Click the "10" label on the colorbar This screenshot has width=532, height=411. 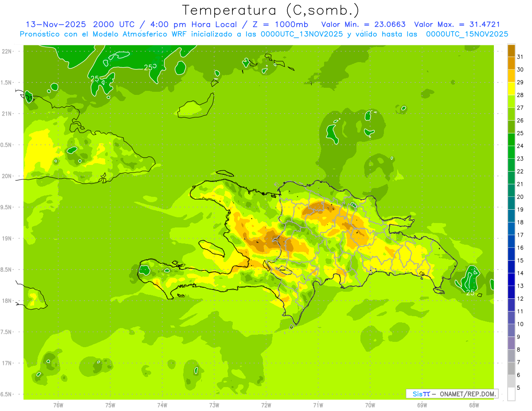[x=520, y=324]
